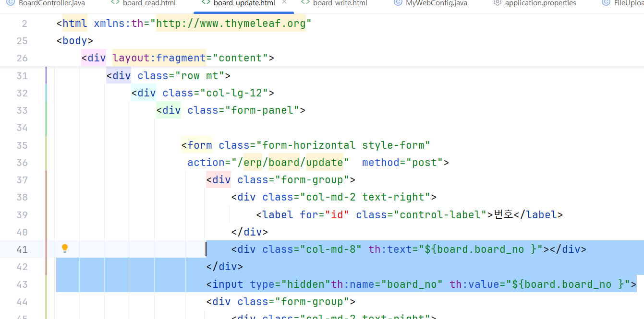Image resolution: width=644 pixels, height=319 pixels.
Task: Click the closing div tag on line 40
Action: 249,232
